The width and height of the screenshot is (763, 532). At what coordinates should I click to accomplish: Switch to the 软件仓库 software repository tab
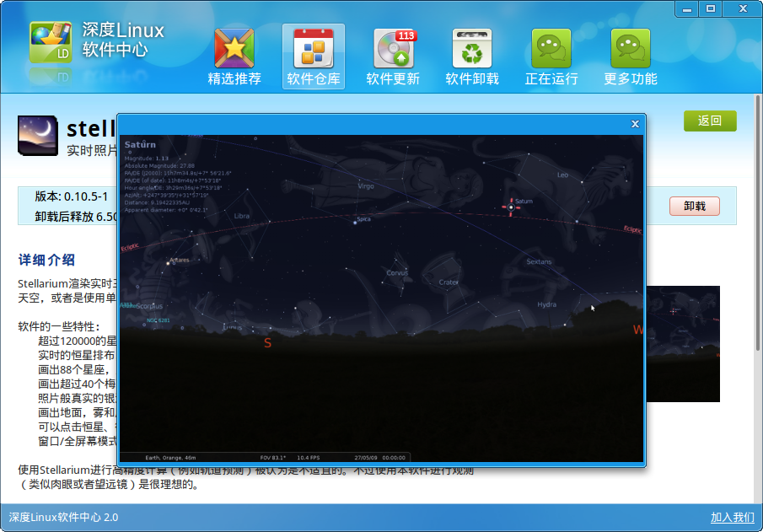[x=314, y=56]
